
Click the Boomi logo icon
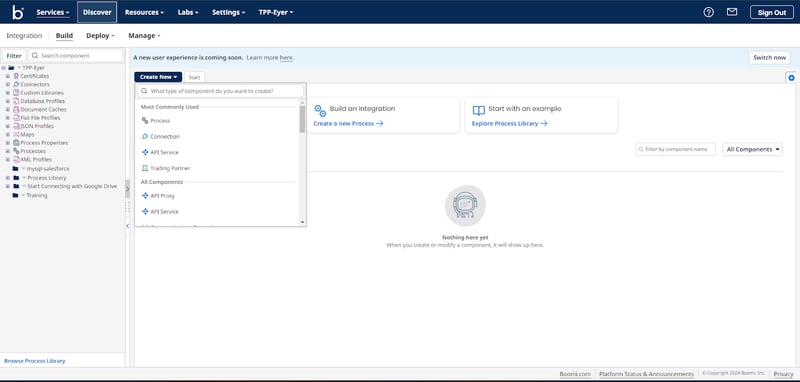tap(18, 12)
